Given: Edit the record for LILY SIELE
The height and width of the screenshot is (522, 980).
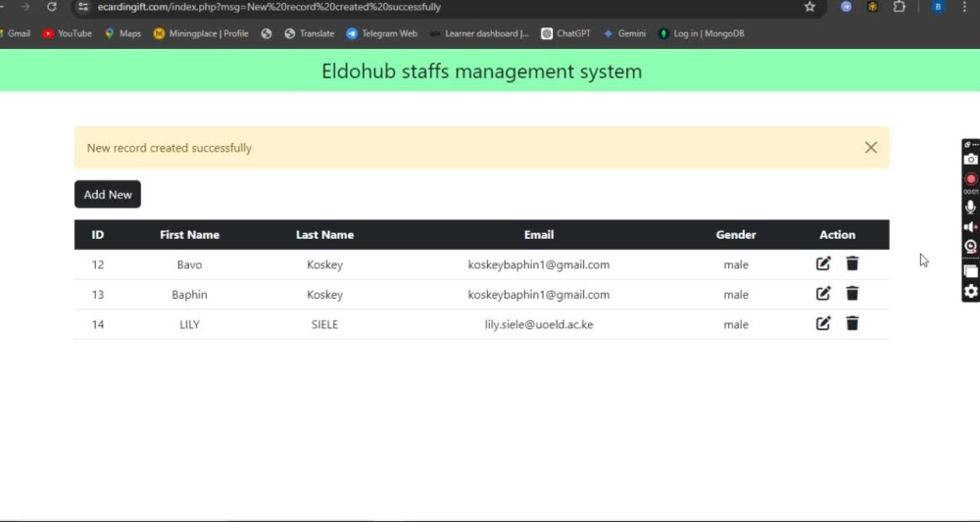Looking at the screenshot, I should point(823,323).
